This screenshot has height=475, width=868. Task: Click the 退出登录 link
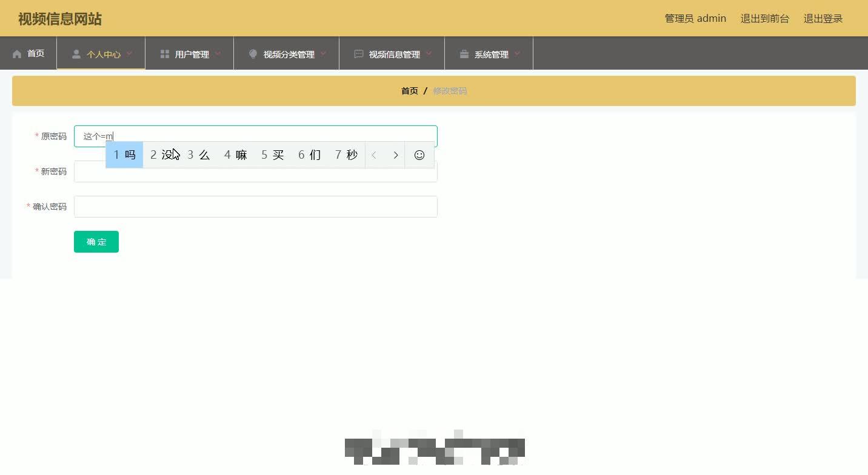point(823,19)
